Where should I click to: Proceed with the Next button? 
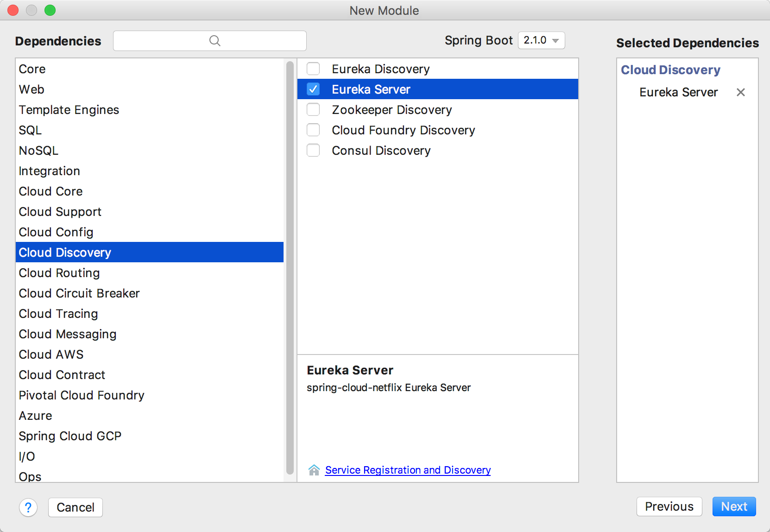point(734,507)
